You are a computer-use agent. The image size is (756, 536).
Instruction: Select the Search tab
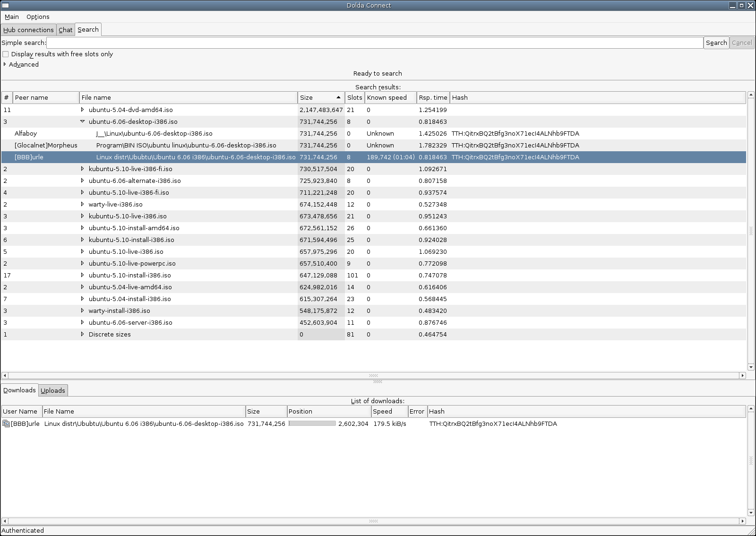(x=88, y=29)
